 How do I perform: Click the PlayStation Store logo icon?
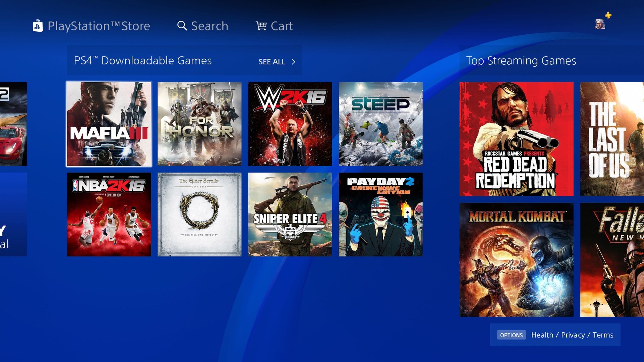pos(38,25)
